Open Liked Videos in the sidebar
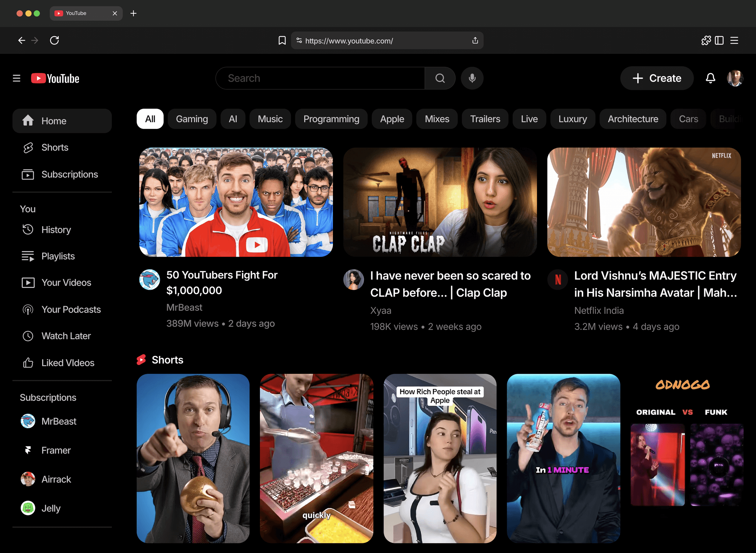The height and width of the screenshot is (553, 756). coord(62,363)
